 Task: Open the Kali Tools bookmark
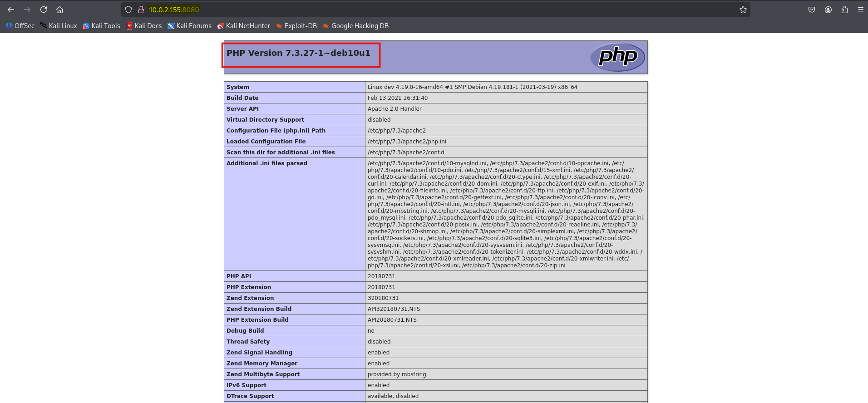(101, 26)
